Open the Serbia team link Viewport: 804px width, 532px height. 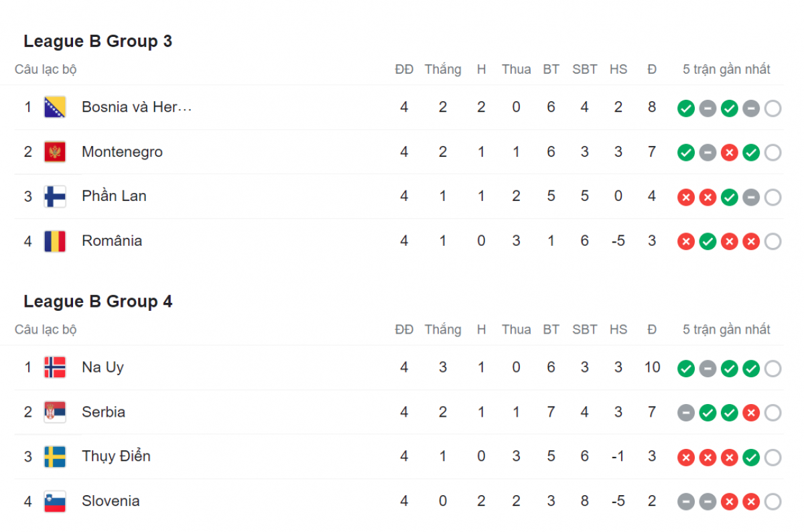click(x=103, y=412)
